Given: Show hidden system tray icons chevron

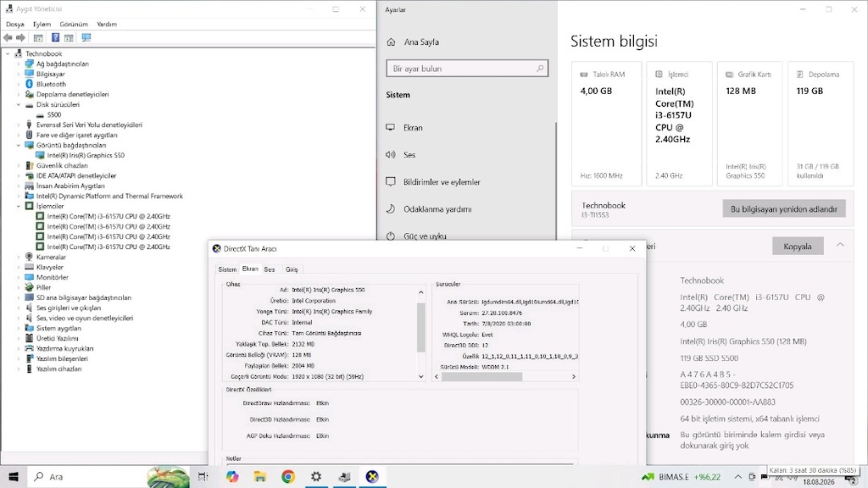Looking at the screenshot, I should [x=738, y=476].
